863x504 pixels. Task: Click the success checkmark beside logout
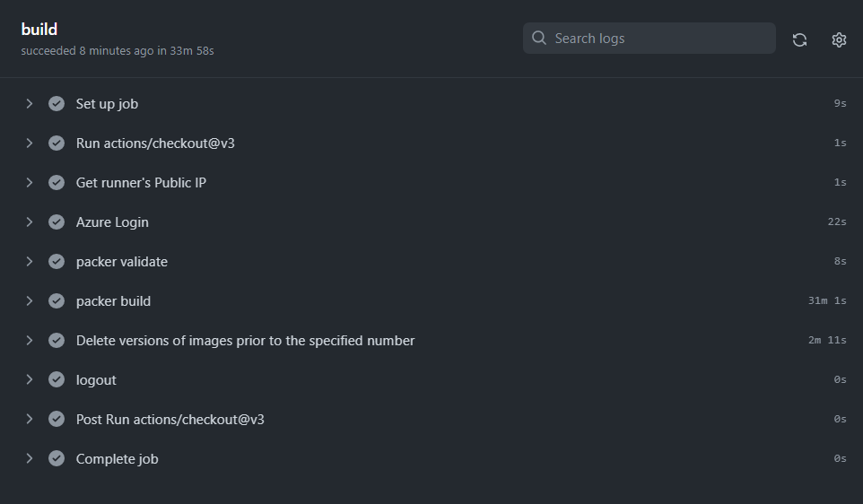click(x=57, y=380)
